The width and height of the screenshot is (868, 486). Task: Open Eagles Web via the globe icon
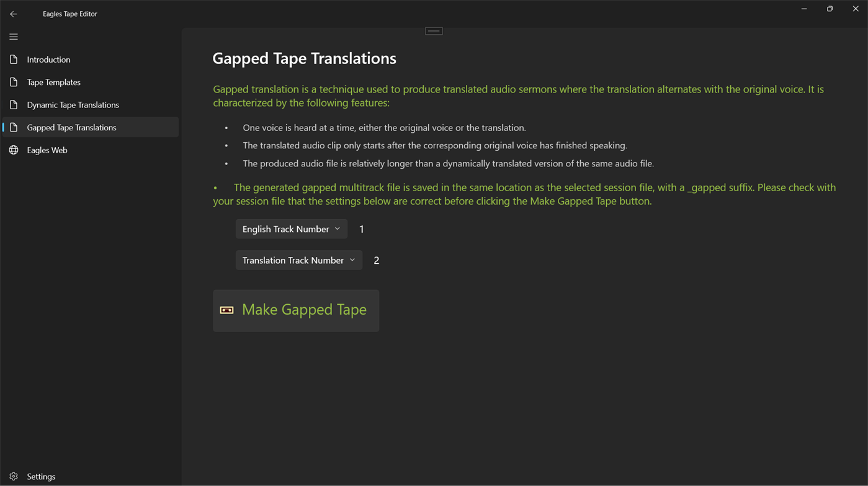click(x=14, y=150)
